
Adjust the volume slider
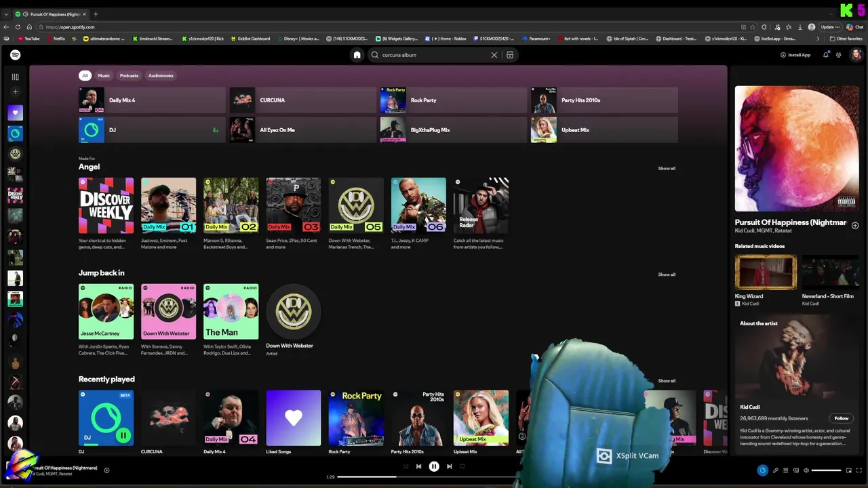pos(827,470)
